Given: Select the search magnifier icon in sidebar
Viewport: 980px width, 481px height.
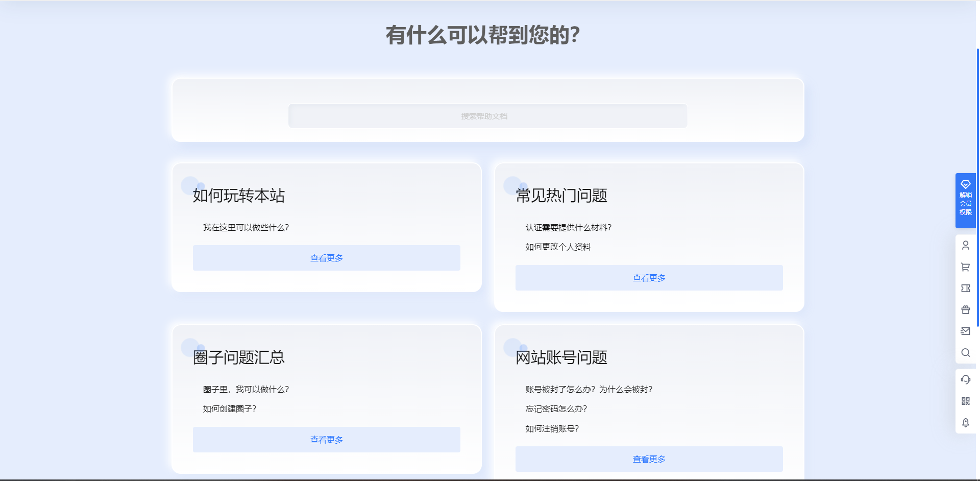Looking at the screenshot, I should pos(966,353).
